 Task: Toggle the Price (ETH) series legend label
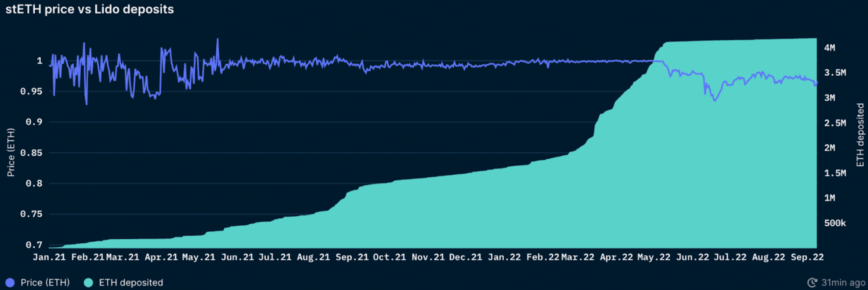[45, 283]
